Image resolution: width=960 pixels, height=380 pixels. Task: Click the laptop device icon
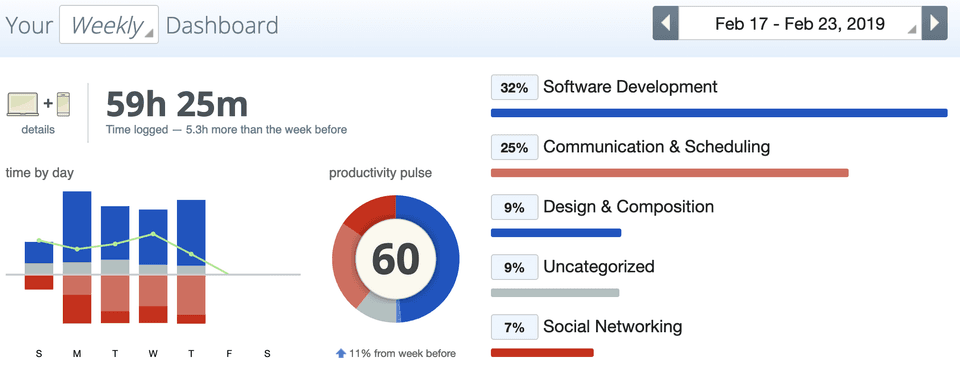coord(23,103)
